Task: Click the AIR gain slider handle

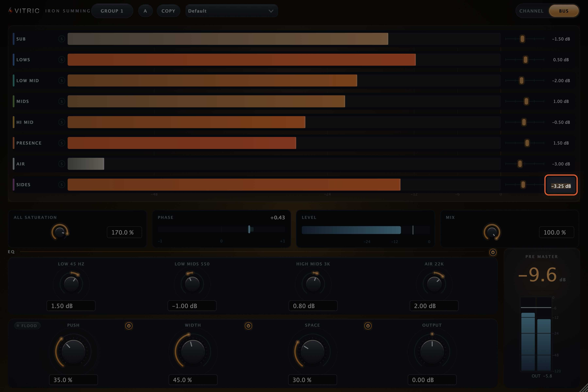Action: pyautogui.click(x=520, y=164)
